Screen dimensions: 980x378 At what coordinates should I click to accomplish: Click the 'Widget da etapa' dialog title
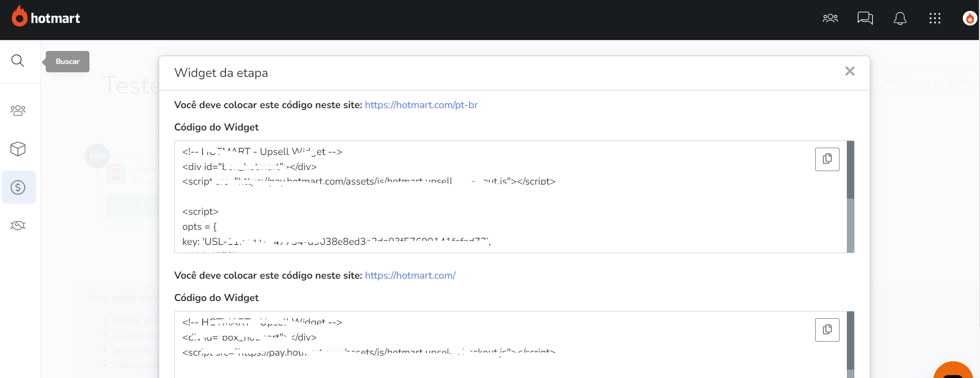(221, 73)
